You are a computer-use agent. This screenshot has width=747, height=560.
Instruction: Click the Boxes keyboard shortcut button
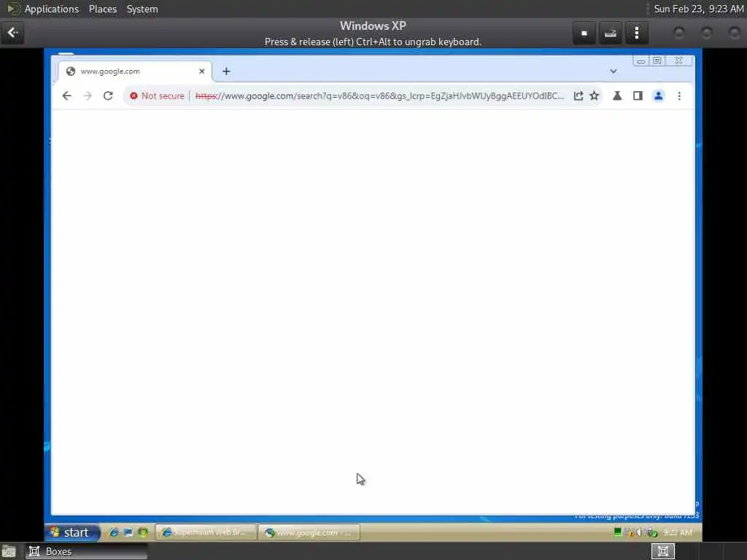tap(611, 33)
